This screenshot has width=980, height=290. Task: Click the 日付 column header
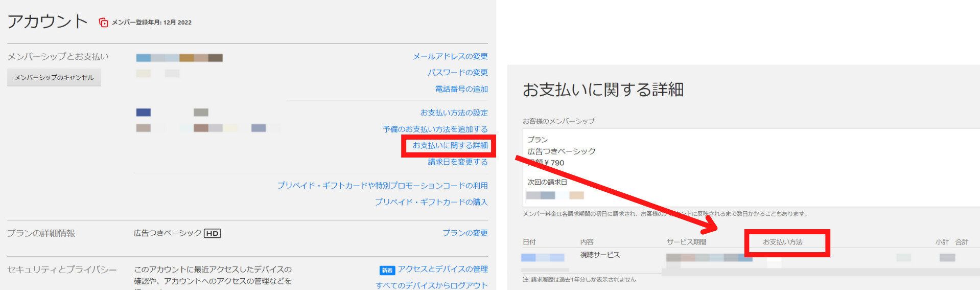pos(529,242)
